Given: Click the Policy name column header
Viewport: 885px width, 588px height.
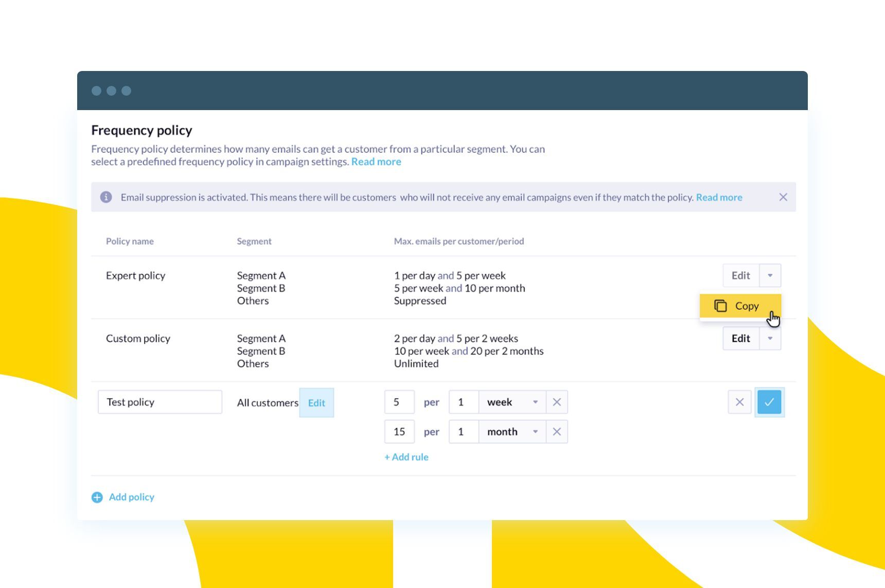Looking at the screenshot, I should [x=130, y=241].
